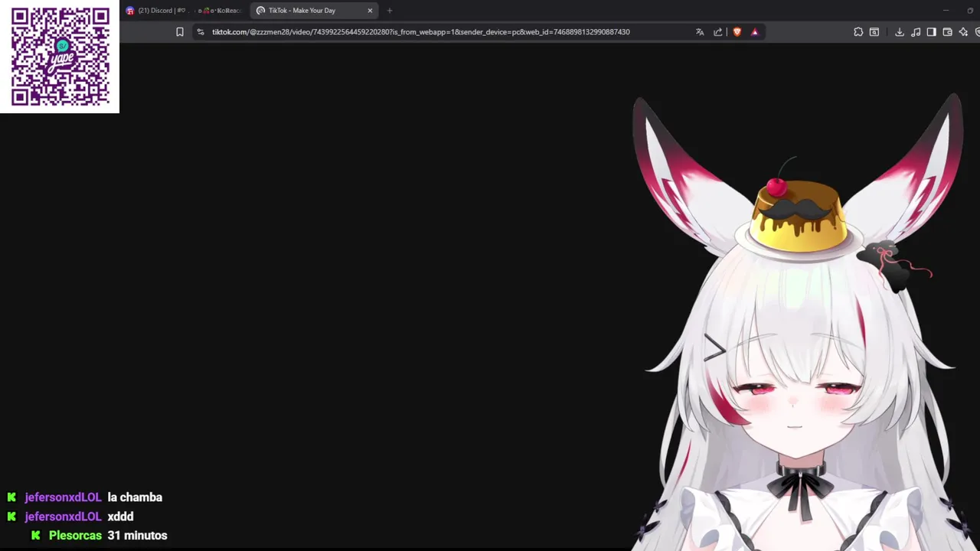Click the Yape QR code image
980x551 pixels.
pyautogui.click(x=60, y=57)
